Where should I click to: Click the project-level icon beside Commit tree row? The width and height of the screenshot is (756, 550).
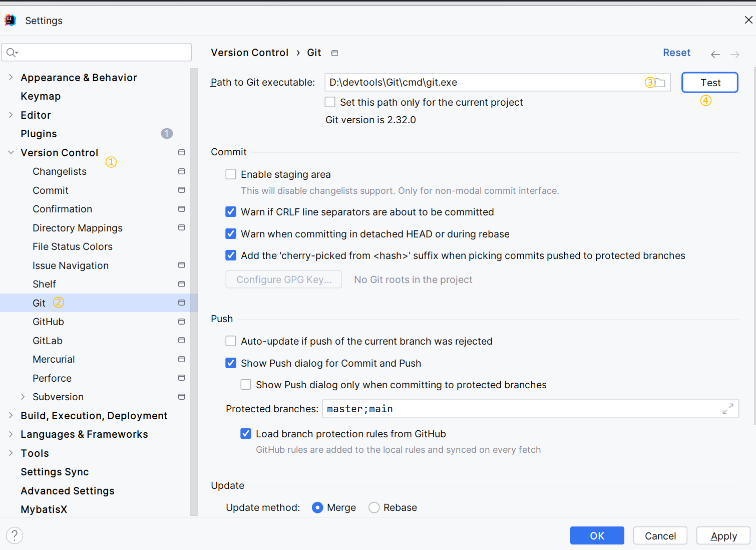pos(181,190)
